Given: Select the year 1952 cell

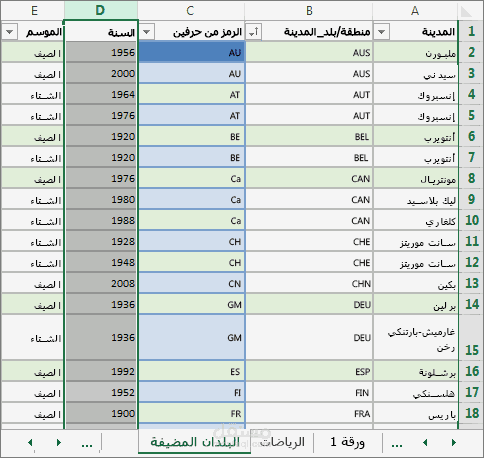Looking at the screenshot, I should tap(101, 392).
